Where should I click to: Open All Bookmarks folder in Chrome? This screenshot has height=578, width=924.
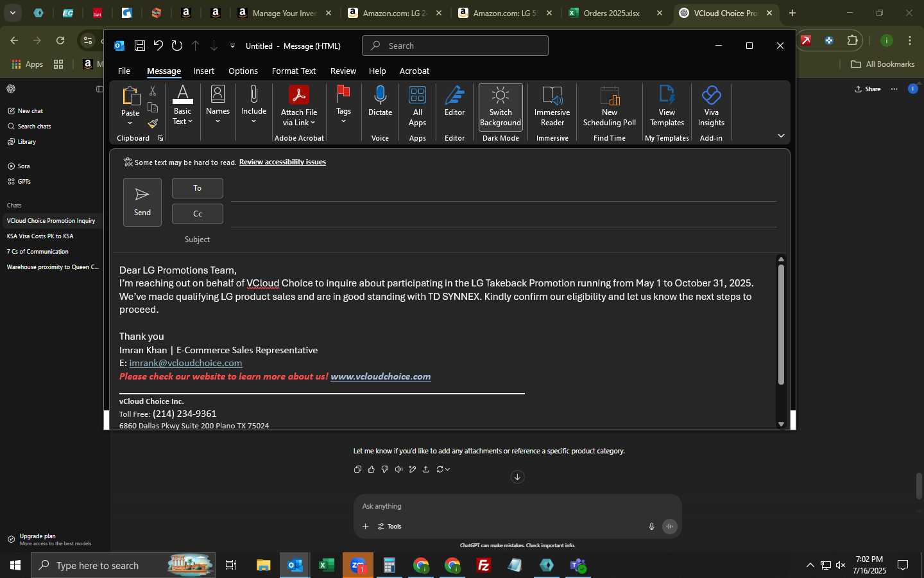[x=882, y=64]
